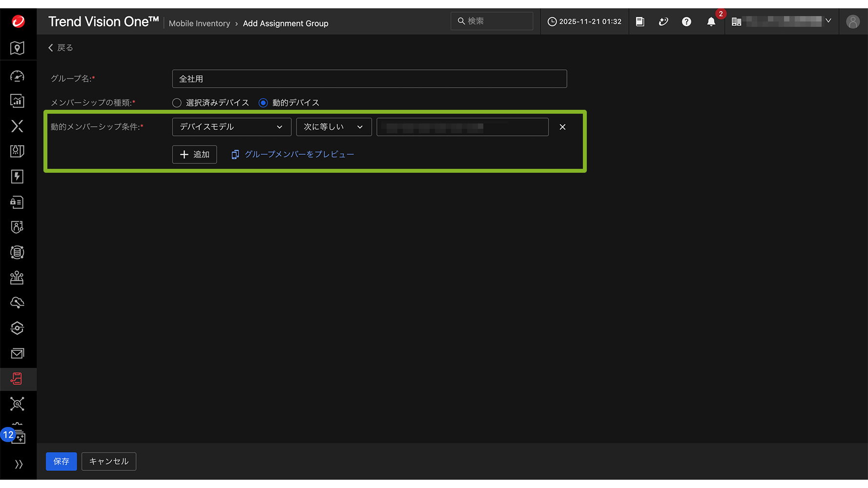Viewport: 868px width, 488px height.
Task: Open the XDR cross sidebar icon
Action: click(18, 126)
